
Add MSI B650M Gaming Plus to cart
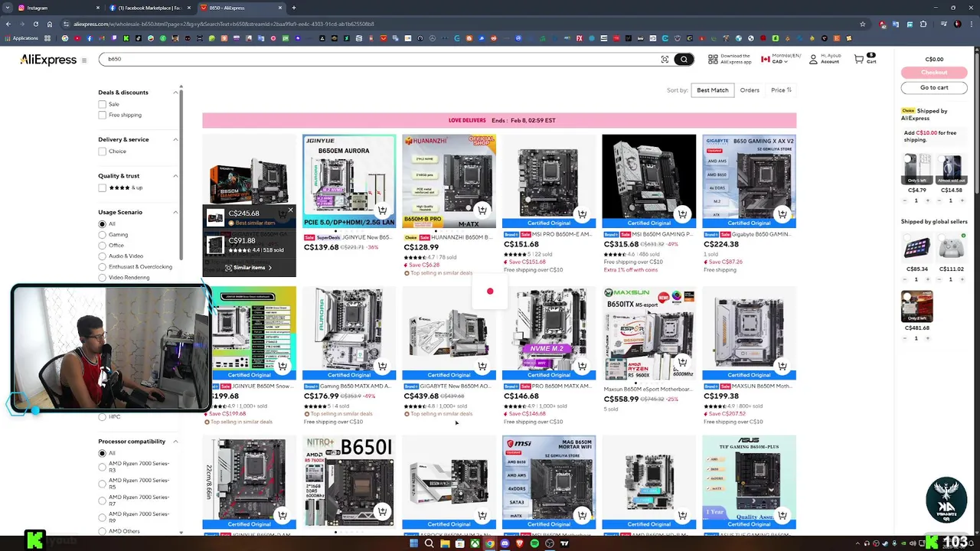coord(682,214)
